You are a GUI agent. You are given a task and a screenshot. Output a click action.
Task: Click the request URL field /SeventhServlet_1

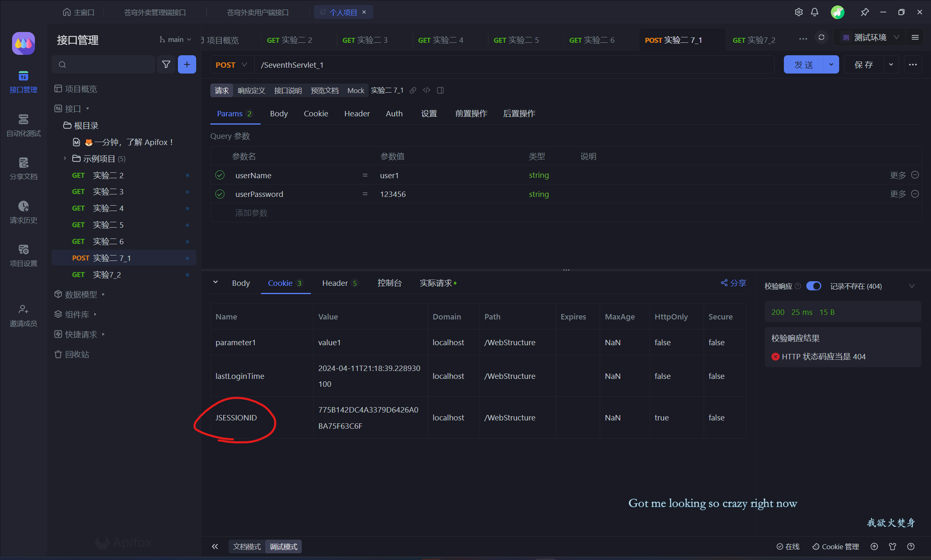click(x=515, y=64)
